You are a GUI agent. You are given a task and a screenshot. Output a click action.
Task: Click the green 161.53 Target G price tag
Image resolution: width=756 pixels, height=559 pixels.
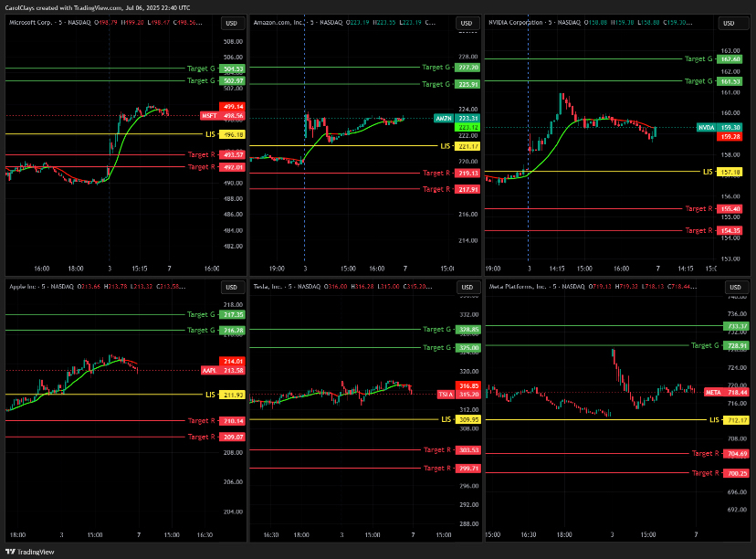(730, 81)
